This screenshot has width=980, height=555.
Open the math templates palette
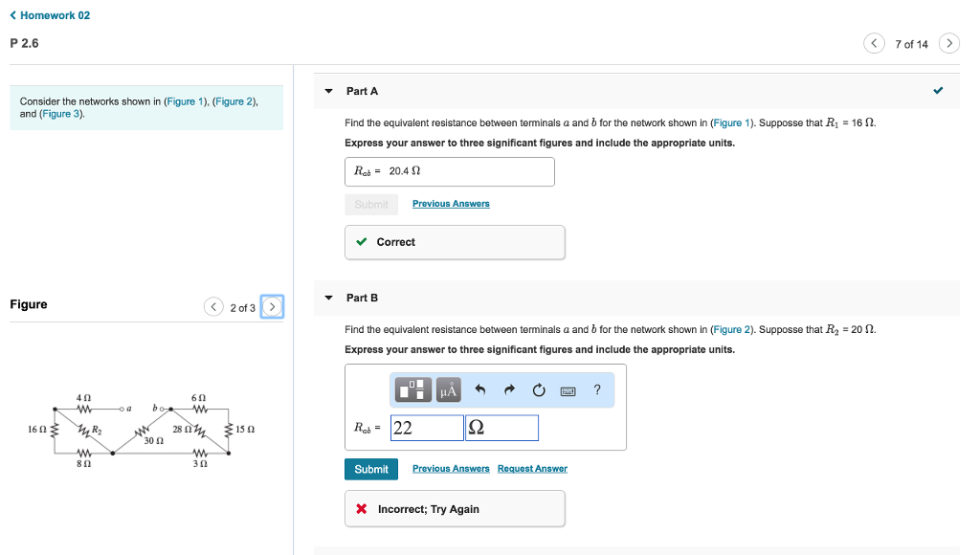414,389
